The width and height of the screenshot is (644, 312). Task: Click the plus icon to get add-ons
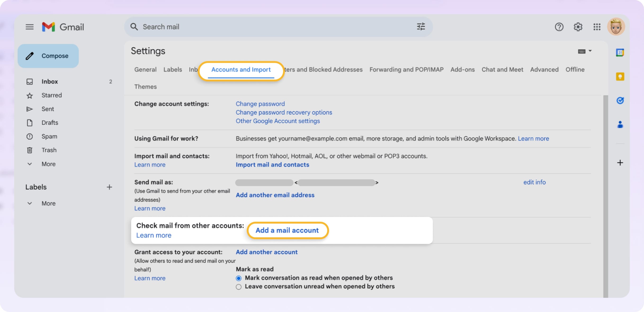coord(620,163)
